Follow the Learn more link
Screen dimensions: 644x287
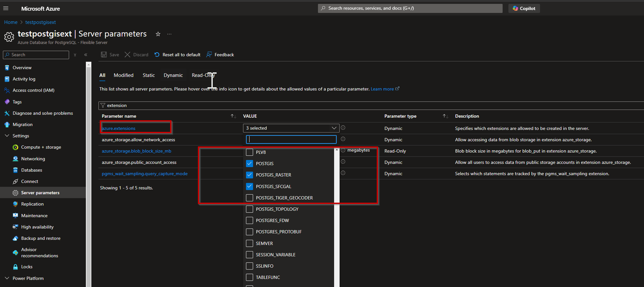tap(385, 89)
